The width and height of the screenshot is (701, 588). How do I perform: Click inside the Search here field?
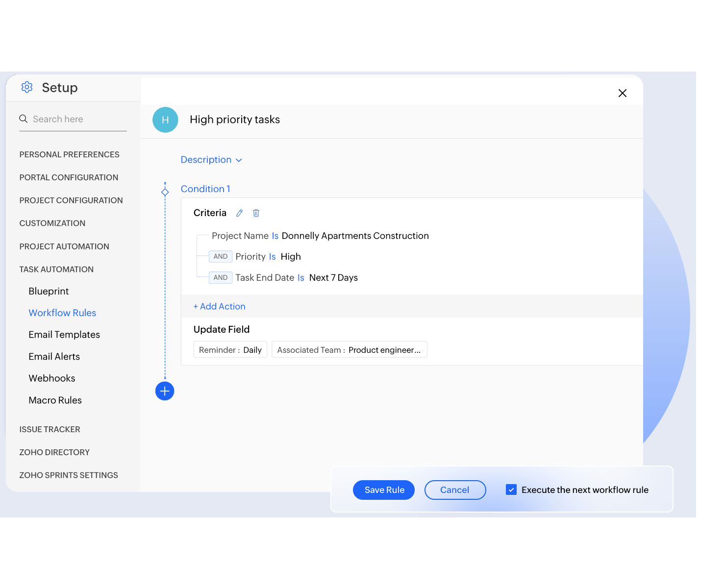pyautogui.click(x=69, y=119)
